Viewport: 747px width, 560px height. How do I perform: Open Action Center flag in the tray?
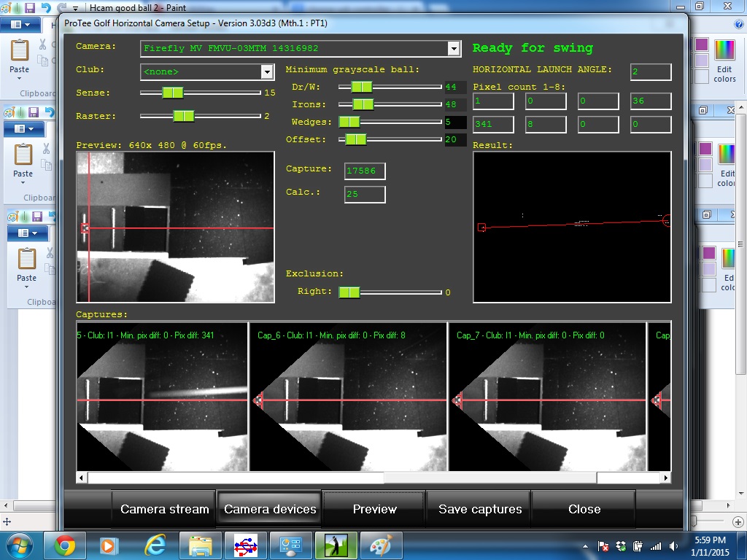[603, 547]
